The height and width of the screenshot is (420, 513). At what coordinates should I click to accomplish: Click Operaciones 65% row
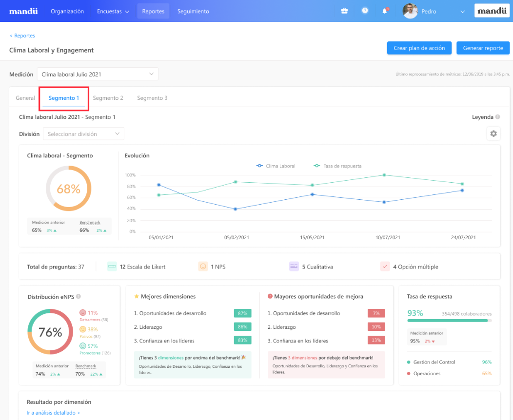click(449, 374)
